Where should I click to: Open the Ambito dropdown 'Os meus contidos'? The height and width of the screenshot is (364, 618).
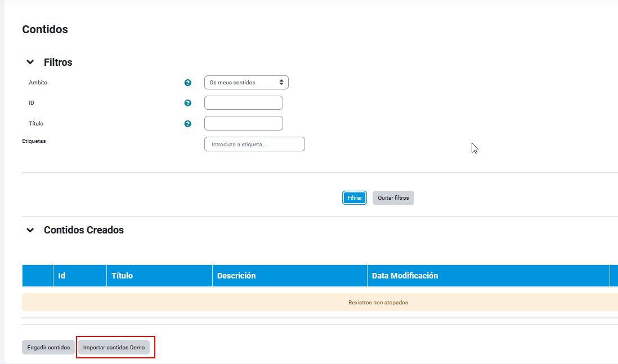click(x=246, y=83)
